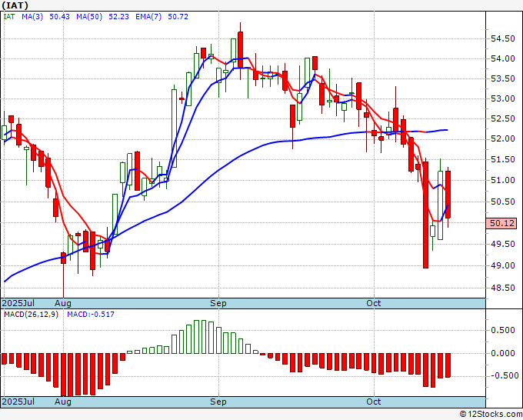This screenshot has height=420, width=523.
Task: Click the Oct label on MACD axis
Action: [x=373, y=402]
